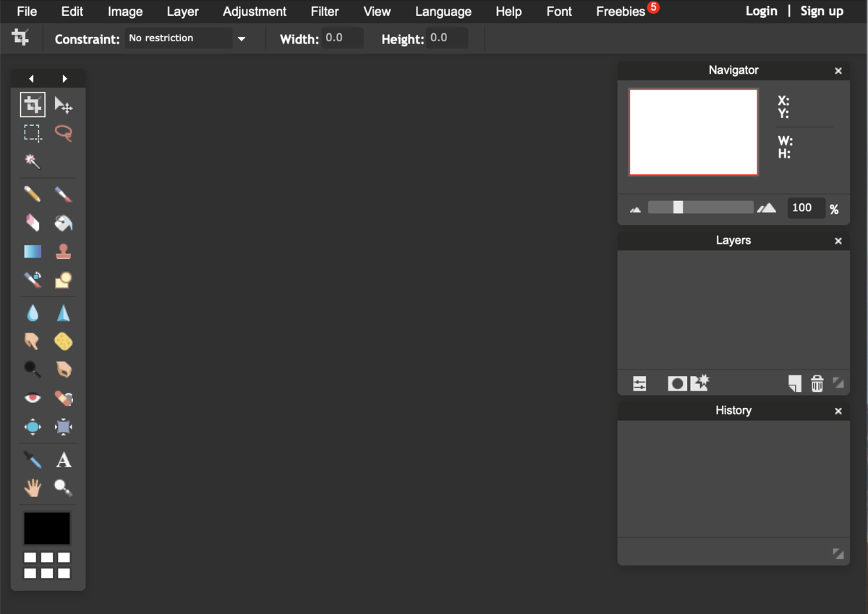The image size is (868, 614).
Task: Open the File menu
Action: coord(27,12)
